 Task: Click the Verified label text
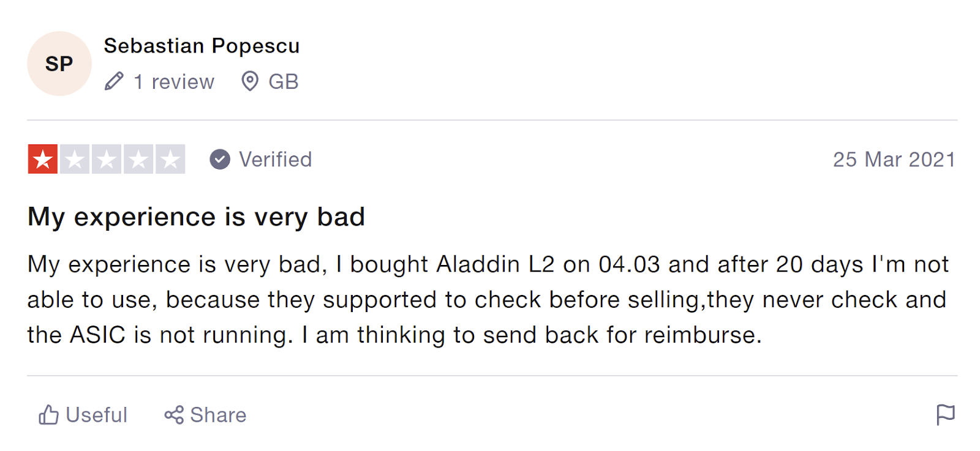click(275, 160)
